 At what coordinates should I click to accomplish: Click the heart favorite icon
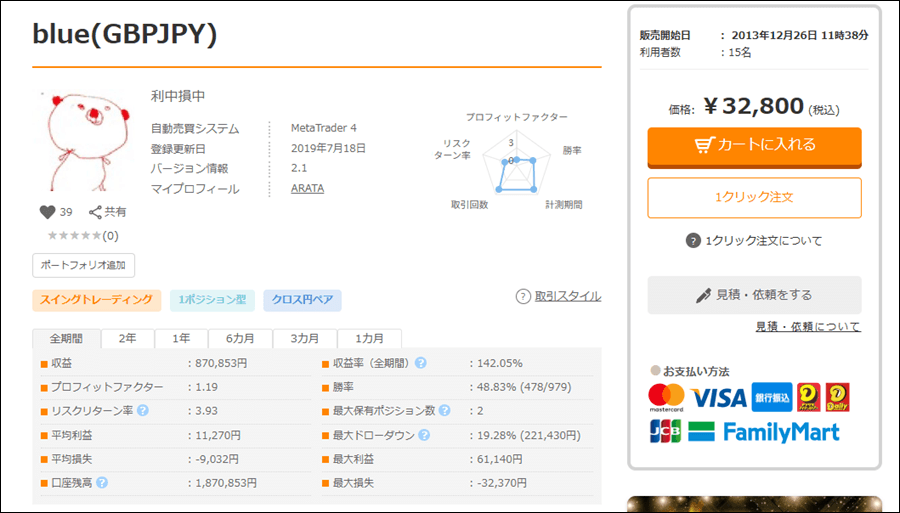coord(46,212)
